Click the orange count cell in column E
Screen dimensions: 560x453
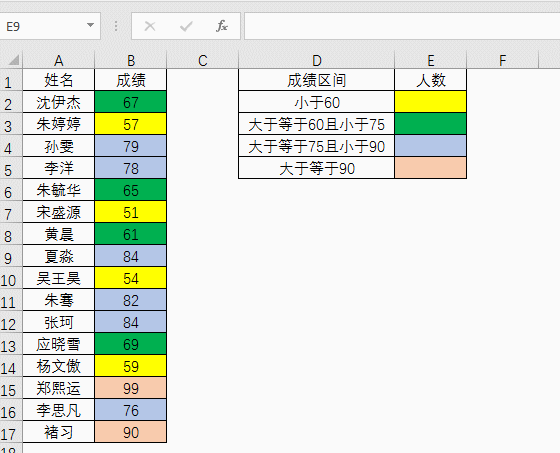(x=431, y=168)
